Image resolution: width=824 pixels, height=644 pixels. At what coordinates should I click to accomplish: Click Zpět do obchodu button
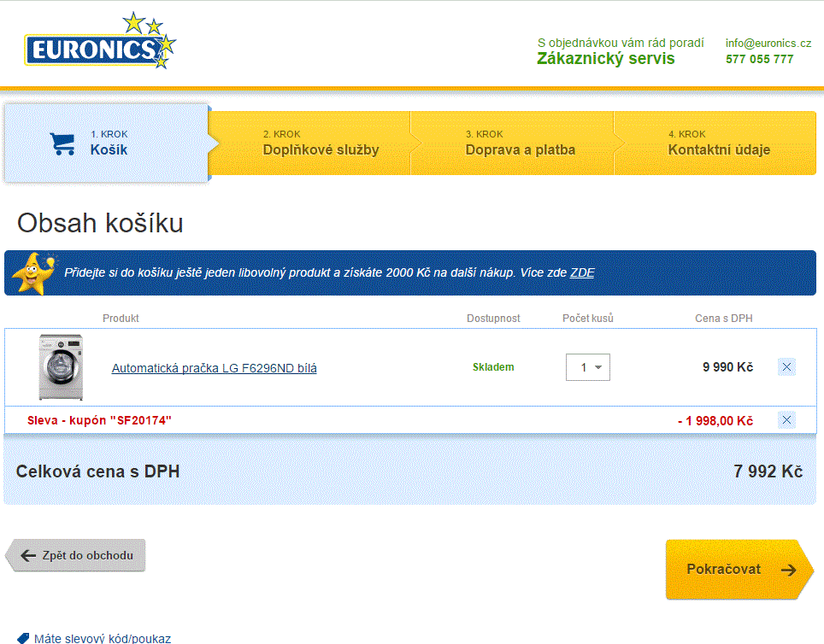coord(76,555)
